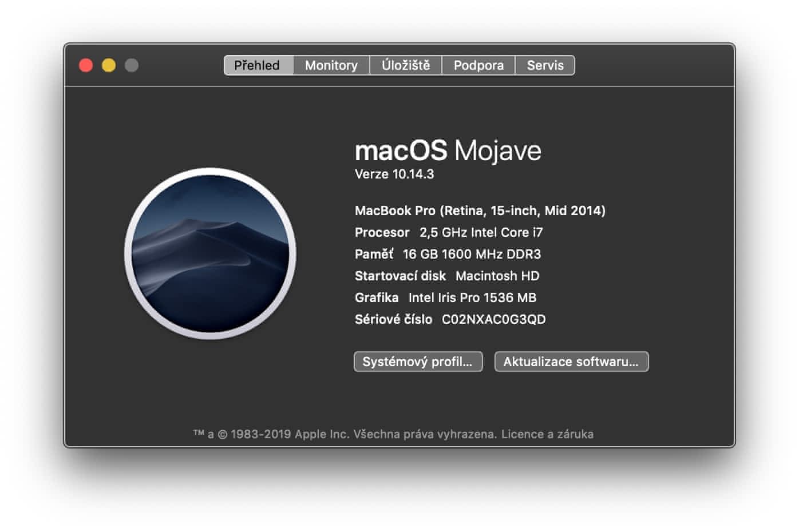Close the window with red button

(x=86, y=65)
